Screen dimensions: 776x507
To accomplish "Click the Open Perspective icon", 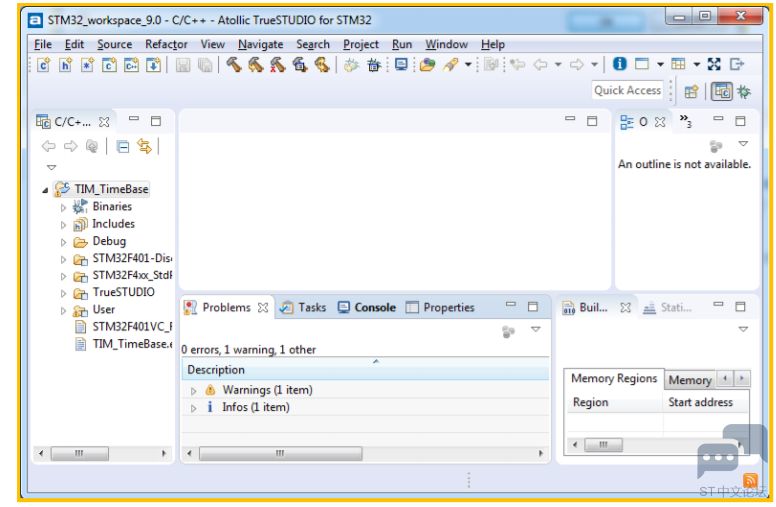I will [691, 92].
